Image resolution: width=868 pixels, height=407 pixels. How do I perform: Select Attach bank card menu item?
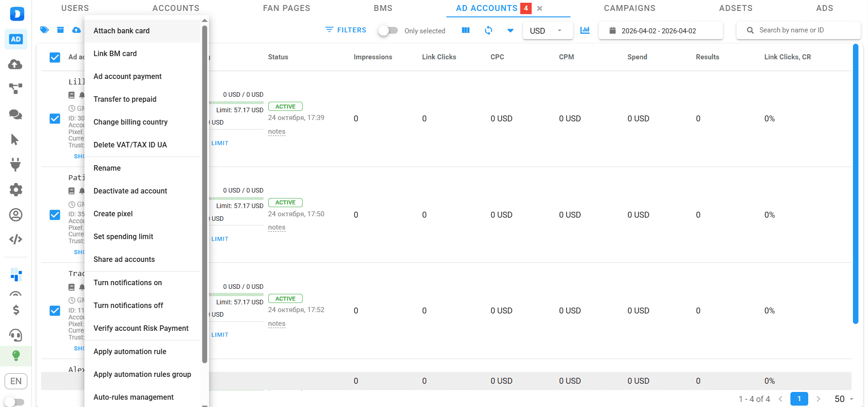[x=121, y=31]
